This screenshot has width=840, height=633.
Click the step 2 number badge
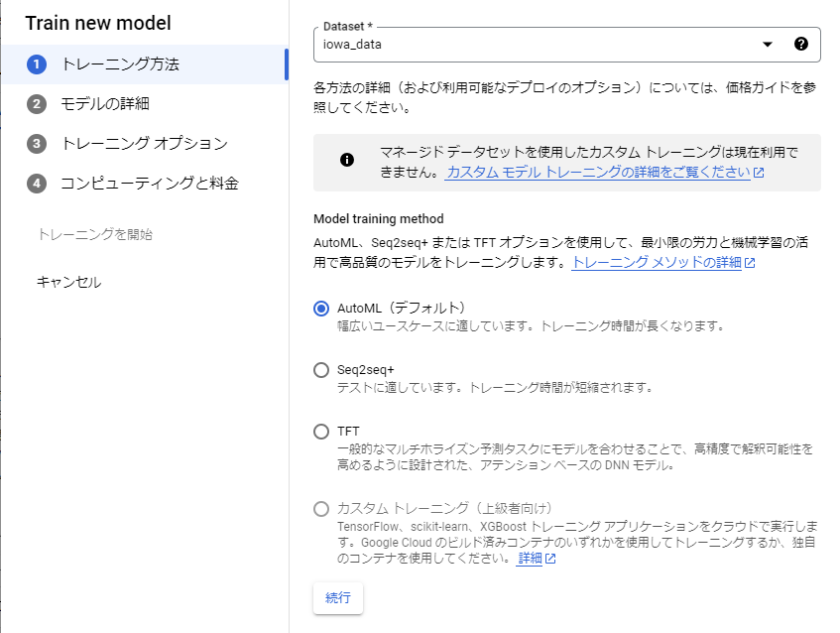tap(37, 104)
